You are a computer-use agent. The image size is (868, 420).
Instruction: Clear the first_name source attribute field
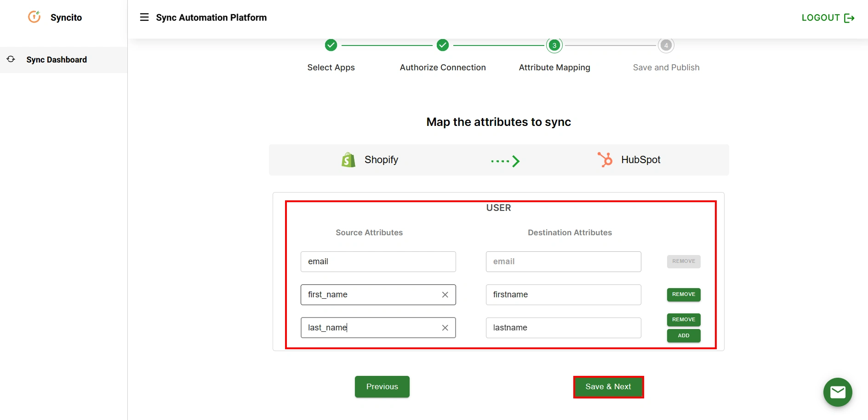click(445, 295)
